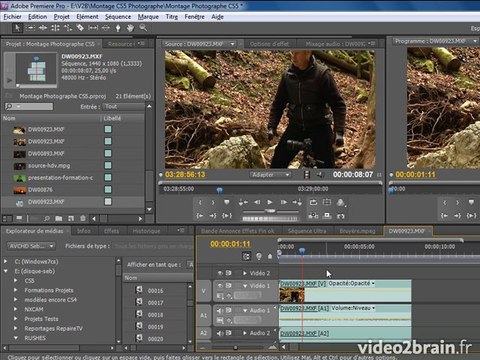The image size is (480, 360).
Task: Set In point in Source monitor
Action: click(200, 202)
